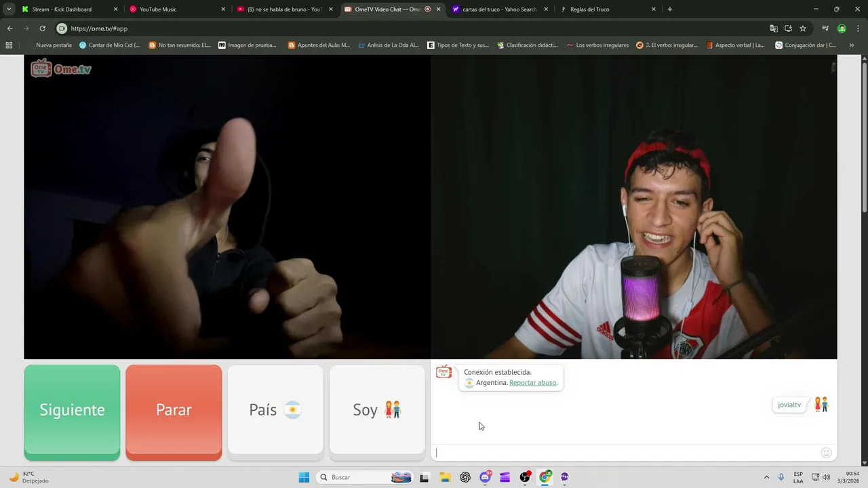Go back to the previous page
This screenshot has width=868, height=488.
(x=9, y=28)
